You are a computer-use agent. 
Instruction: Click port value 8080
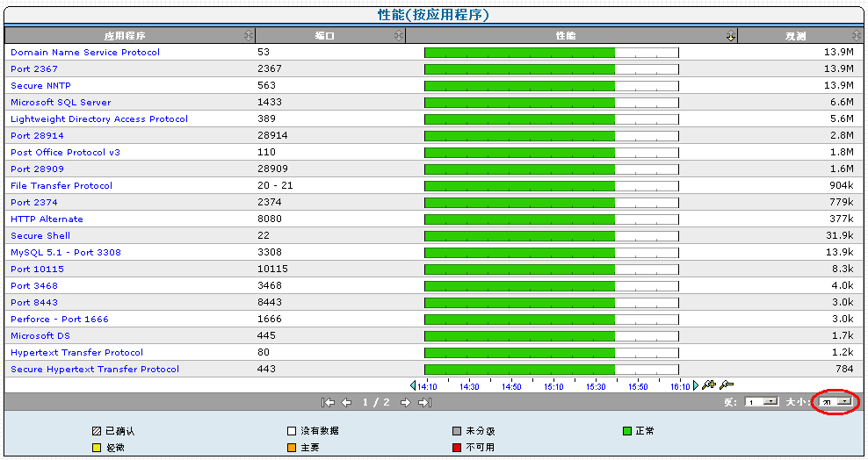click(x=270, y=219)
